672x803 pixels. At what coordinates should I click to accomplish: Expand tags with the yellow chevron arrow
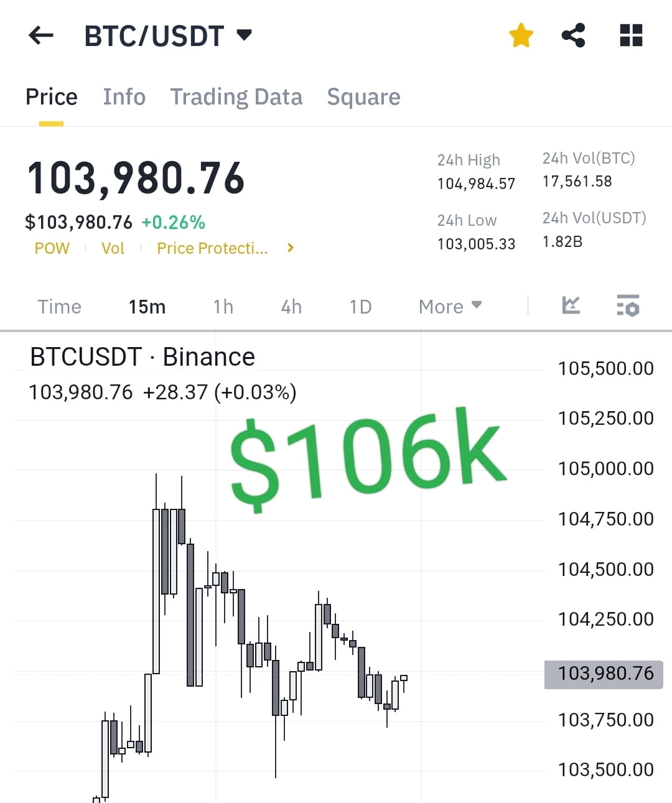290,248
